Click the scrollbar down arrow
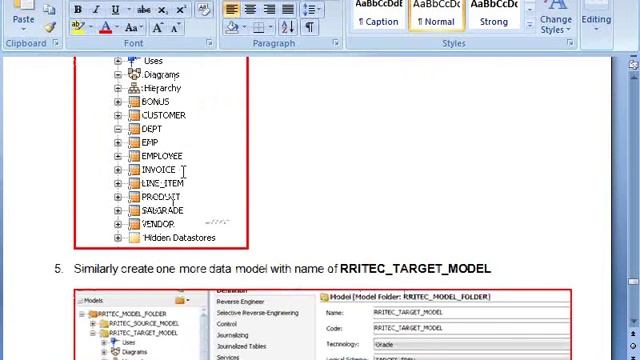 [633, 321]
